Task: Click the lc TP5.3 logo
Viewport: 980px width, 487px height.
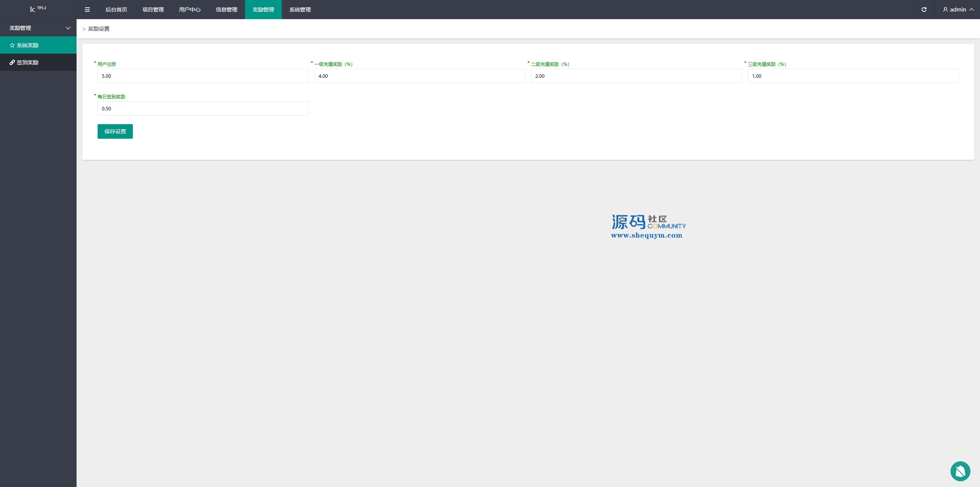Action: (x=38, y=9)
